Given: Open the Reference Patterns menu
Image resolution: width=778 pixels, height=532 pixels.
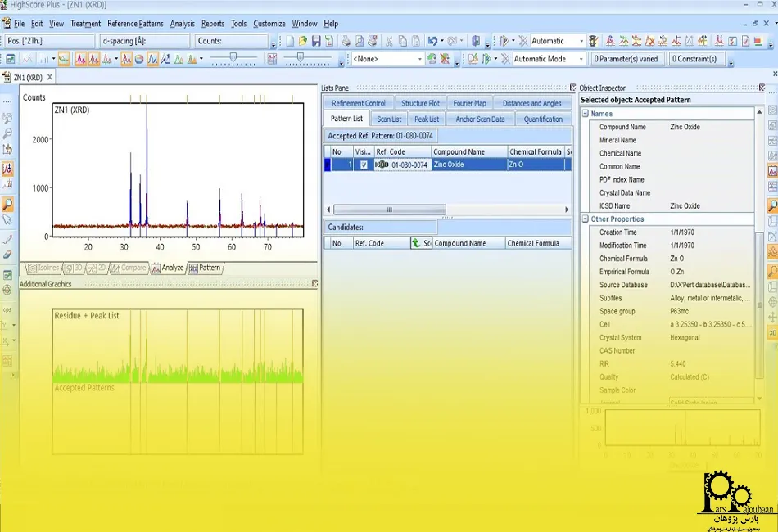Looking at the screenshot, I should [135, 24].
